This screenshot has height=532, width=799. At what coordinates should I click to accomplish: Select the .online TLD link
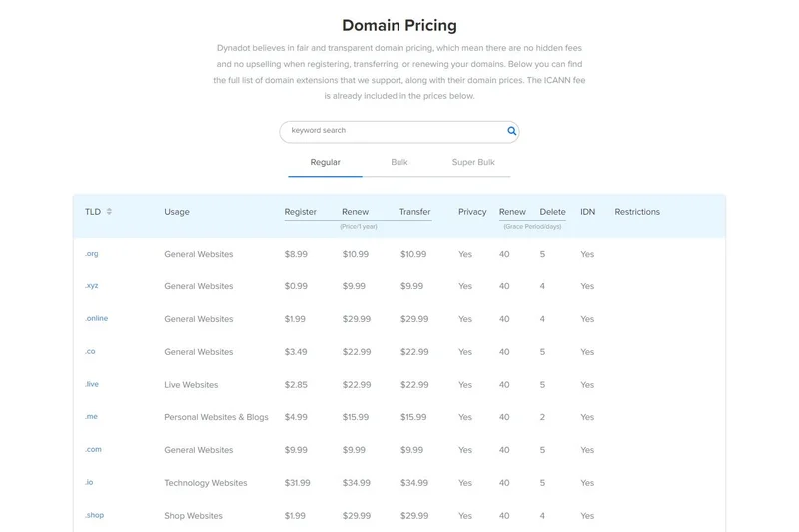coord(96,319)
